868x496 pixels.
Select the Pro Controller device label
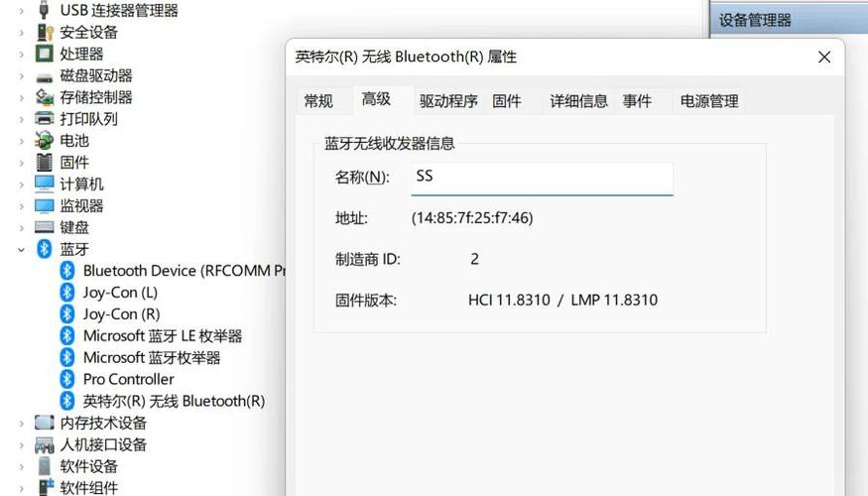pos(128,379)
